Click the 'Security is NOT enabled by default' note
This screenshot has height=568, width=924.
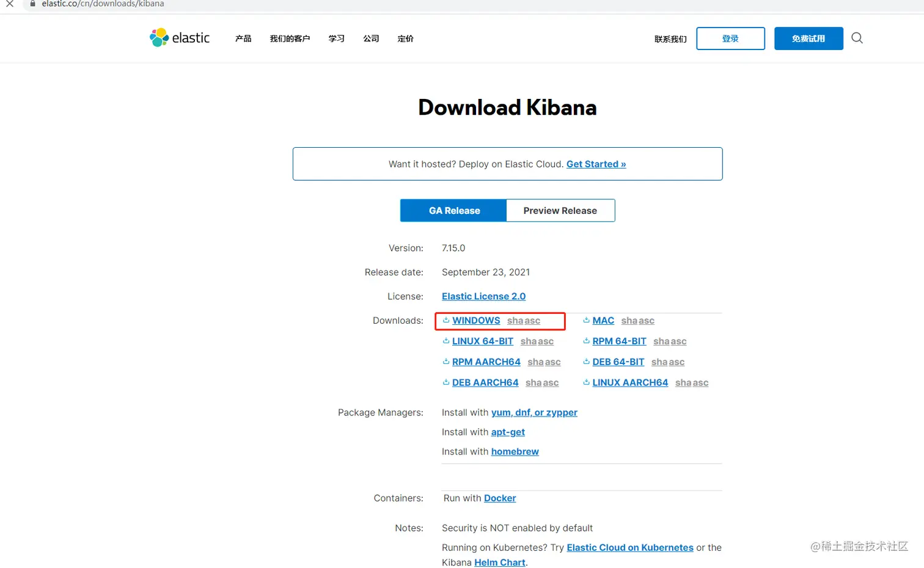(517, 528)
